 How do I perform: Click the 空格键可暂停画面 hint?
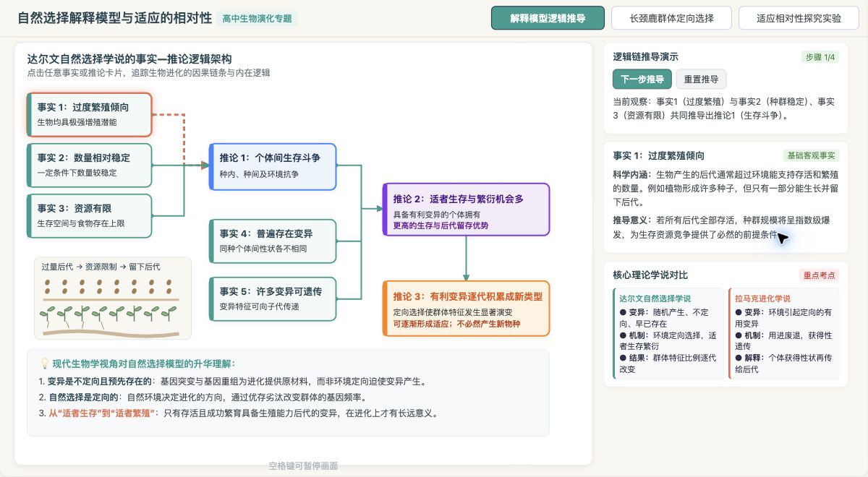pyautogui.click(x=303, y=466)
